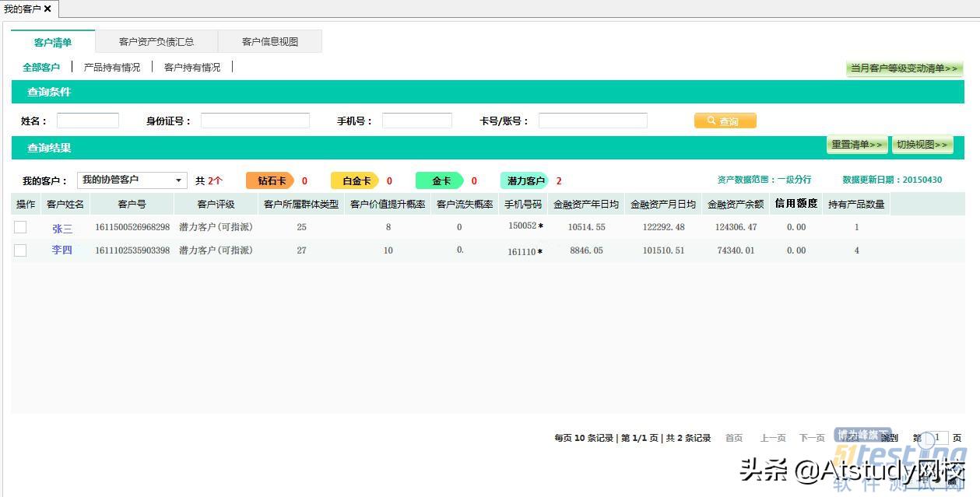Click the 钻石卡 (Diamond Card) badge
Screen dimensions: 980x497
click(x=270, y=180)
